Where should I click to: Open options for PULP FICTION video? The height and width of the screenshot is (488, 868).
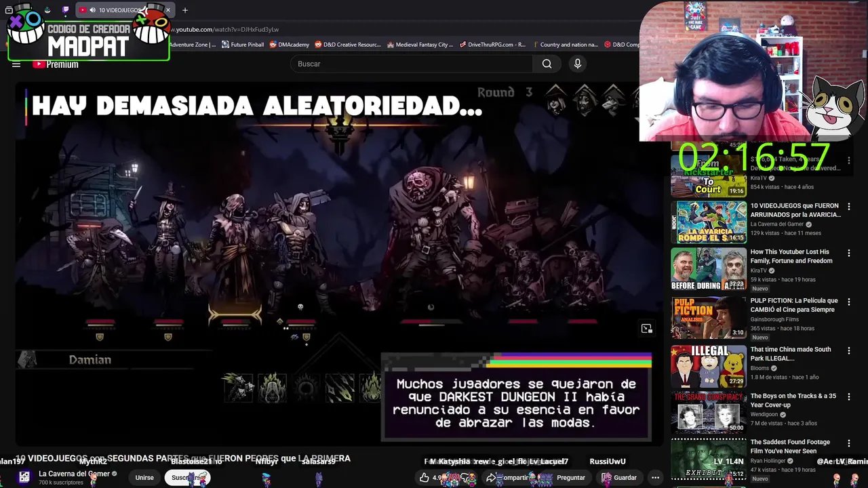coord(848,302)
